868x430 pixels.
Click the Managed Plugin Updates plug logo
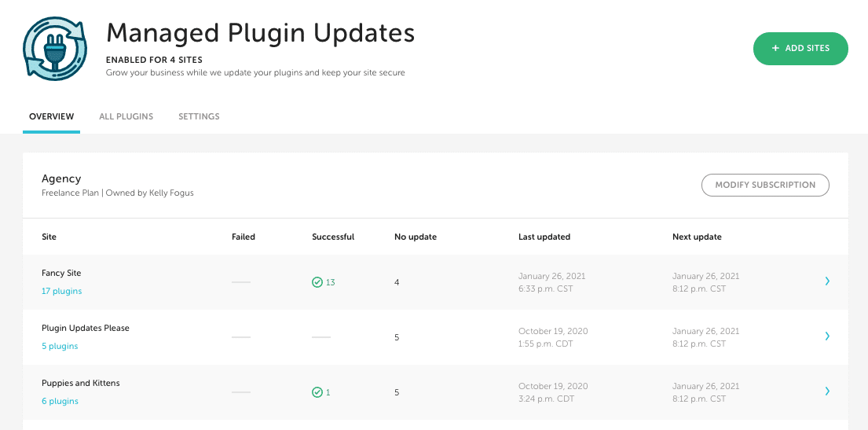[x=55, y=49]
